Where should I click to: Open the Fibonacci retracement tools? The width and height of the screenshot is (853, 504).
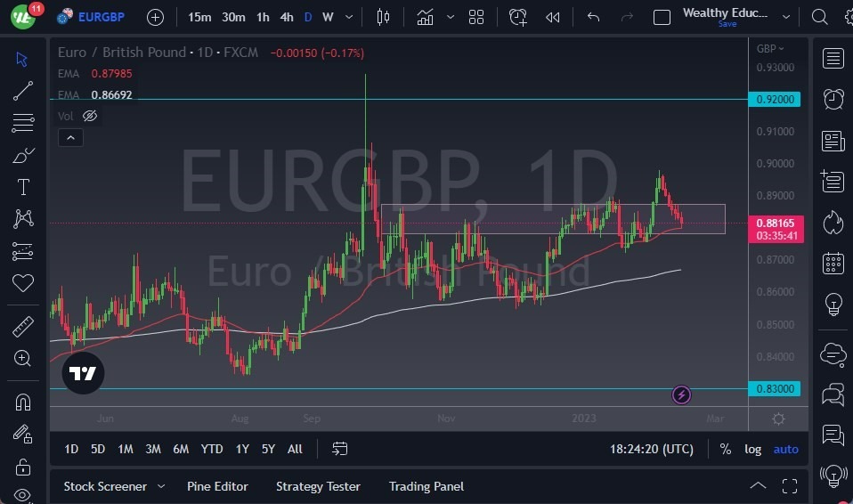pos(23,123)
